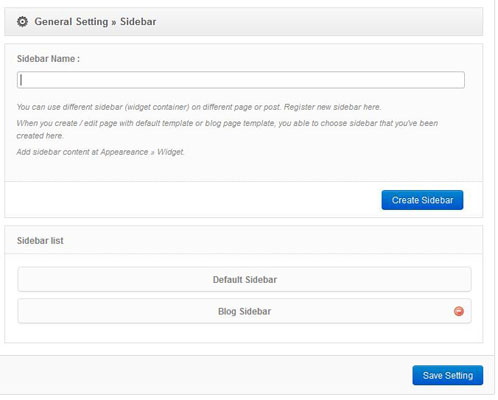Click help text about Register new sidebar
The image size is (498, 400).
(x=332, y=107)
